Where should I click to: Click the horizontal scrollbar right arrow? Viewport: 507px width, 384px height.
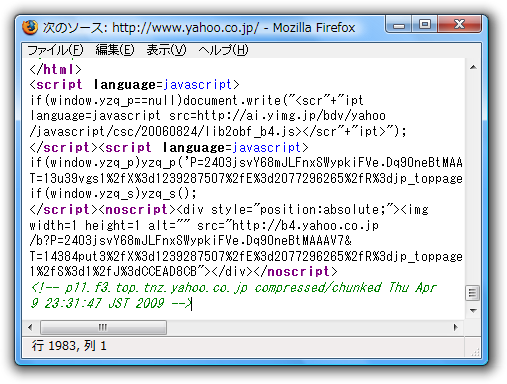point(456,327)
